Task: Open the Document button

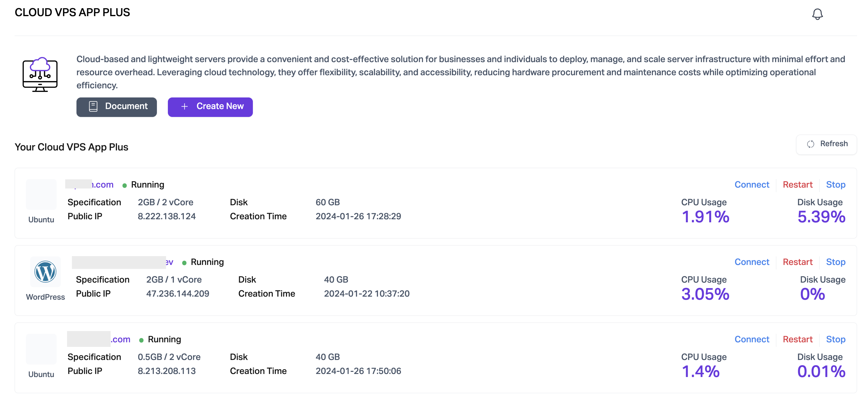Action: (117, 107)
